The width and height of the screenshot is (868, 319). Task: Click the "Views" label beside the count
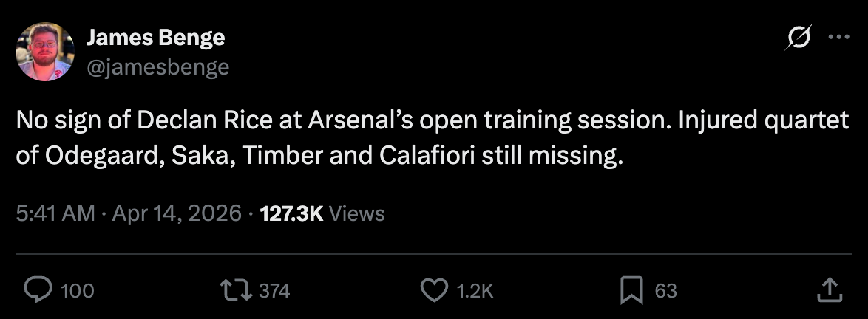(x=357, y=213)
